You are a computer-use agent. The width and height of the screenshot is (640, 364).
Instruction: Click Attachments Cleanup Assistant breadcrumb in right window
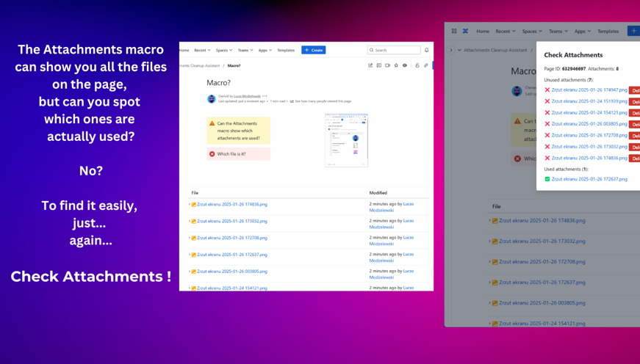tap(495, 50)
